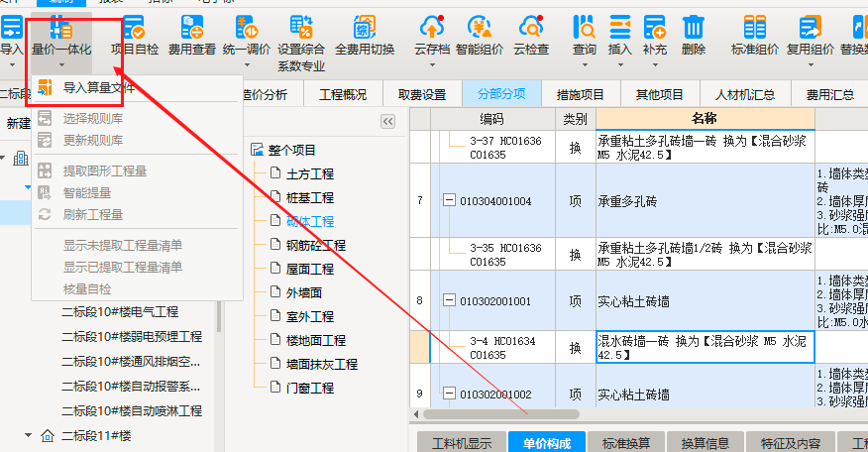Collapse the section tree panel with << button
The width and height of the screenshot is (868, 452).
click(388, 121)
